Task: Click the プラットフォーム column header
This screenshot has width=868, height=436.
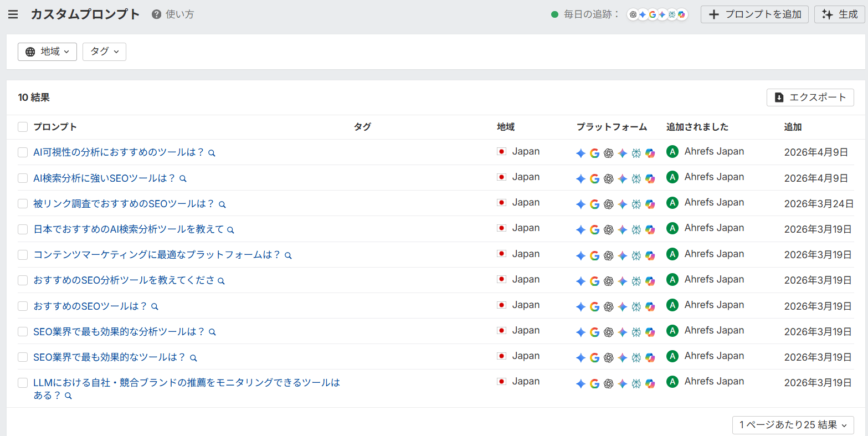Action: point(612,127)
